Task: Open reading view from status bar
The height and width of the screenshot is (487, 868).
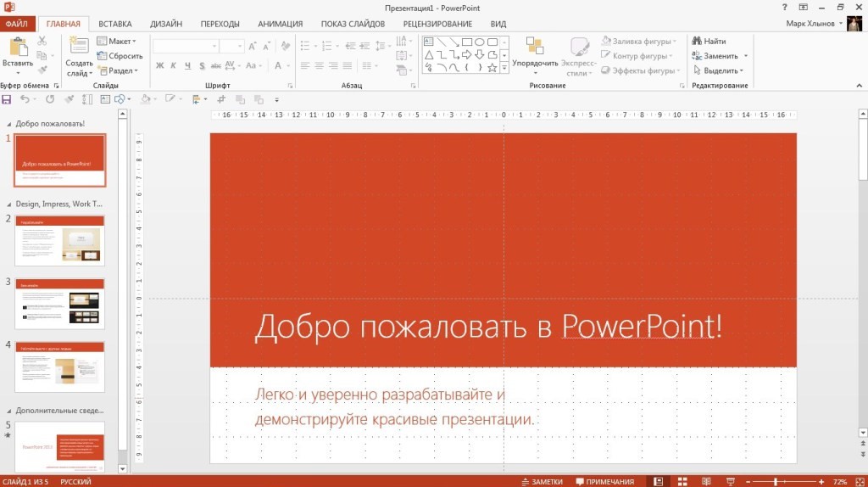Action: [704, 481]
